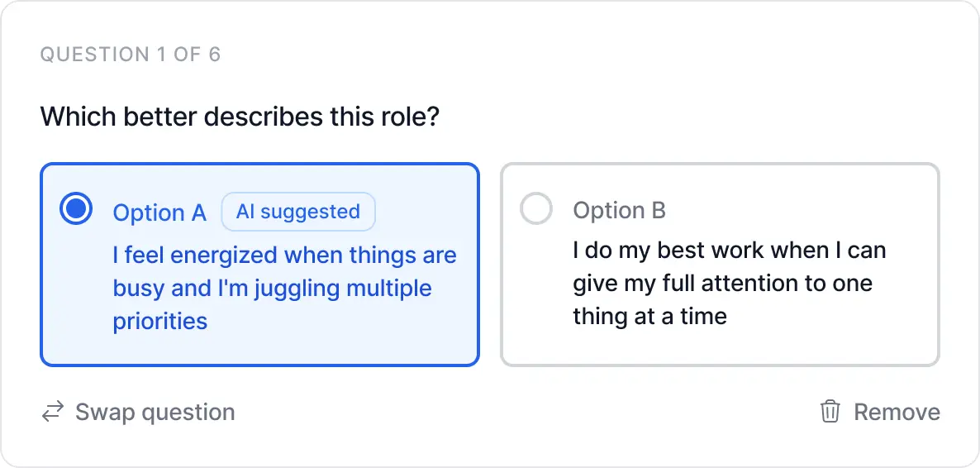
Task: Click the line "I do my best work when I can"
Action: (729, 250)
